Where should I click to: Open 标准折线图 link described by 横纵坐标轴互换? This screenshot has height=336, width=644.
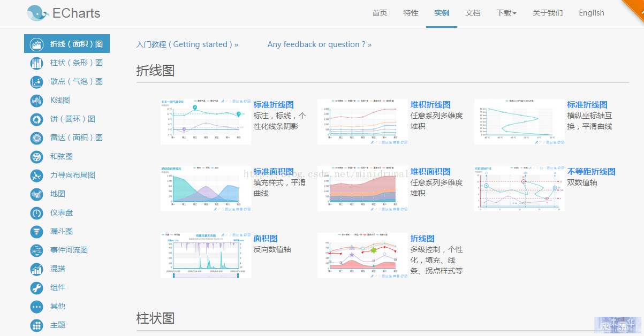tap(587, 105)
